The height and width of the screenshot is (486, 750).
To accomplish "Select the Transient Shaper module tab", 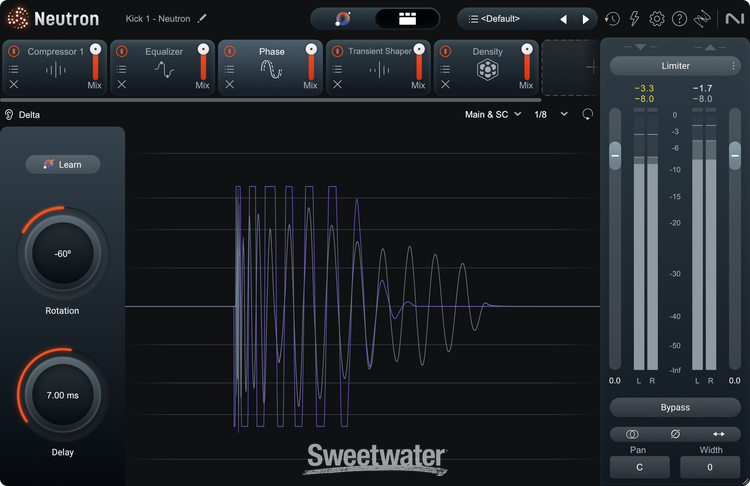I will (x=379, y=67).
